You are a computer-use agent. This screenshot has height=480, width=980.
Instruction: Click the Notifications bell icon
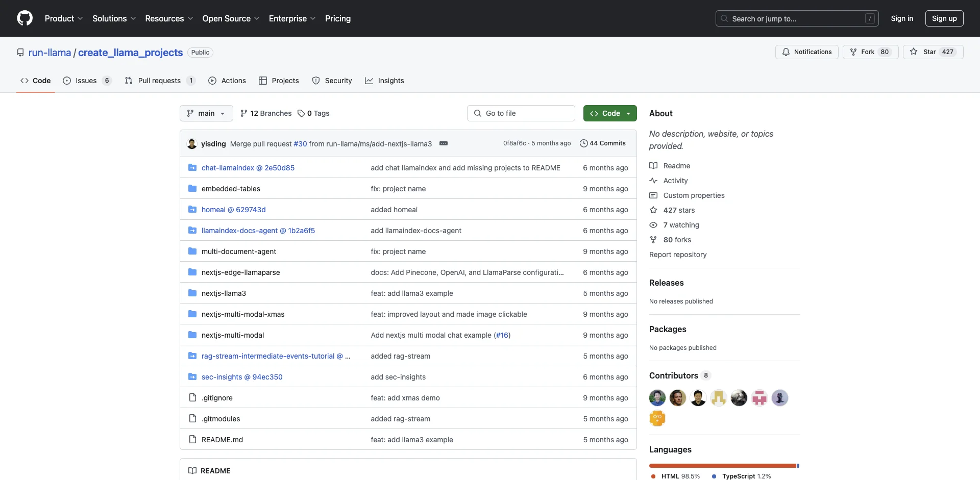(x=786, y=52)
